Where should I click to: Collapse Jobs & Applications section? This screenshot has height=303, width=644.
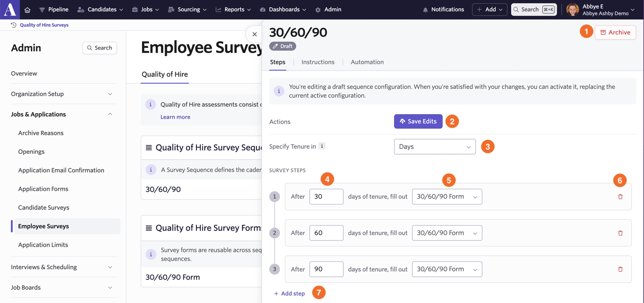coord(62,114)
